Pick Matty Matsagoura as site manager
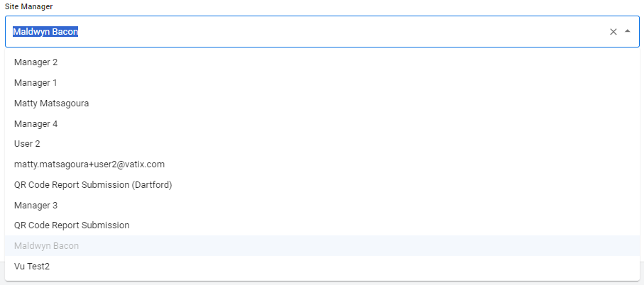Image resolution: width=644 pixels, height=285 pixels. click(51, 104)
